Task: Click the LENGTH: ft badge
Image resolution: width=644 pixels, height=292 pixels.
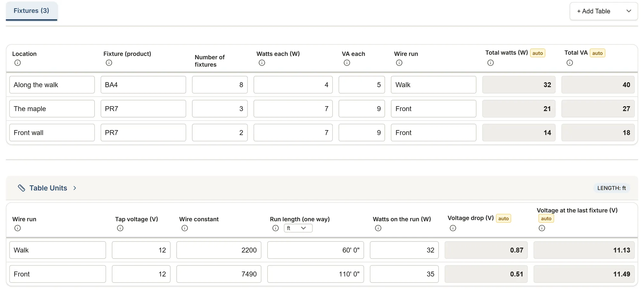Action: tap(611, 188)
